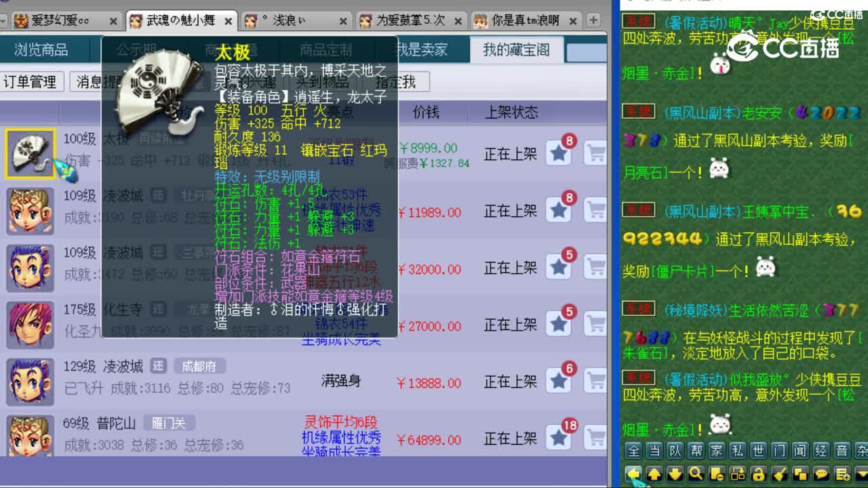Open the 浏览商品 section
Viewport: 868px width, 488px height.
click(x=41, y=49)
